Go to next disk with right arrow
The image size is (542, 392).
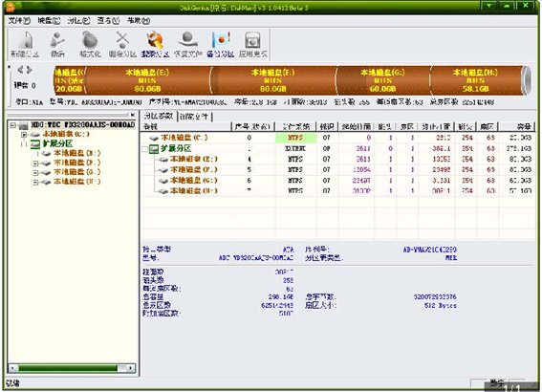tap(30, 70)
